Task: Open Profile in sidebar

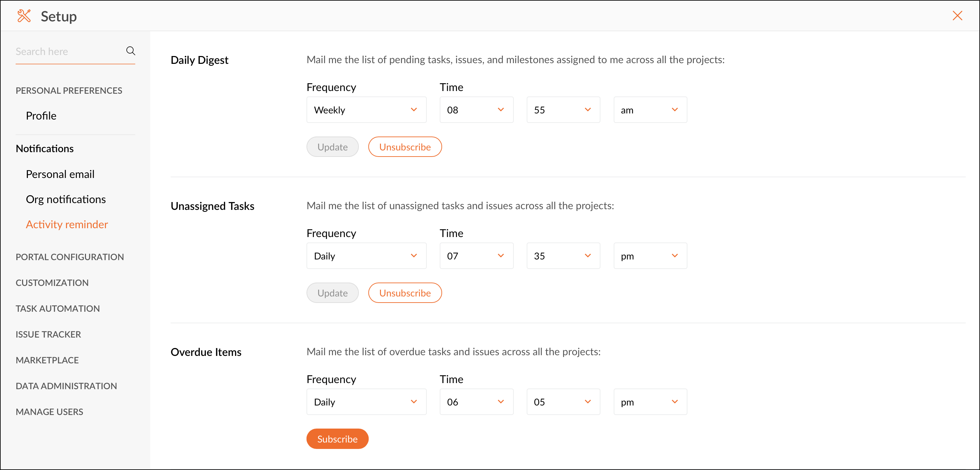Action: click(x=41, y=115)
